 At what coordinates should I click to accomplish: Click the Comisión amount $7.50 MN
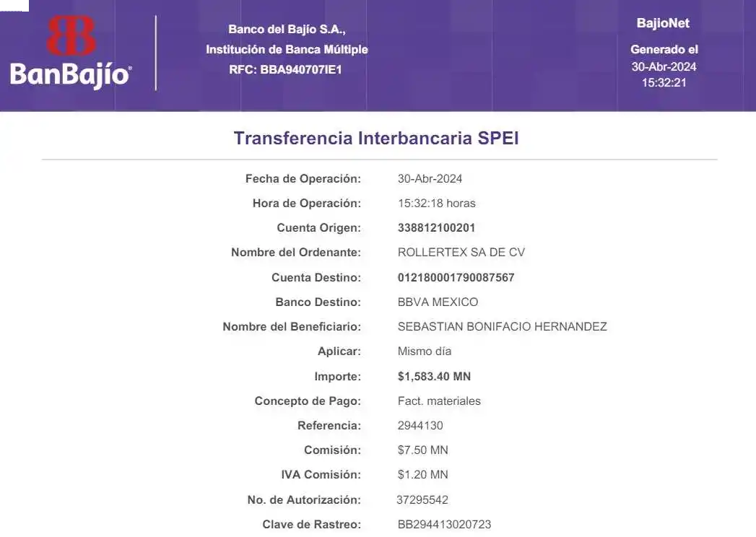coord(422,450)
